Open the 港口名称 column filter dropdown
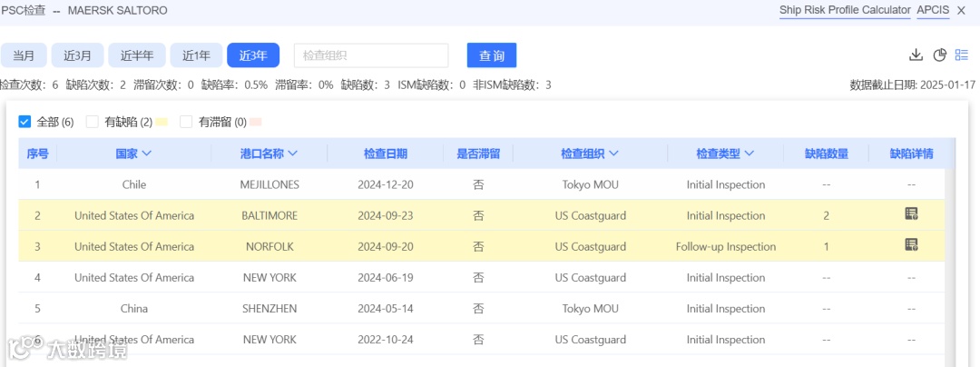The image size is (980, 367). click(x=292, y=154)
